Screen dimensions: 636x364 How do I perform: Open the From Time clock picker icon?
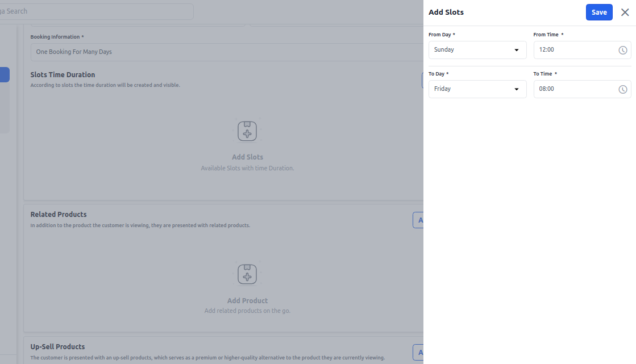622,50
